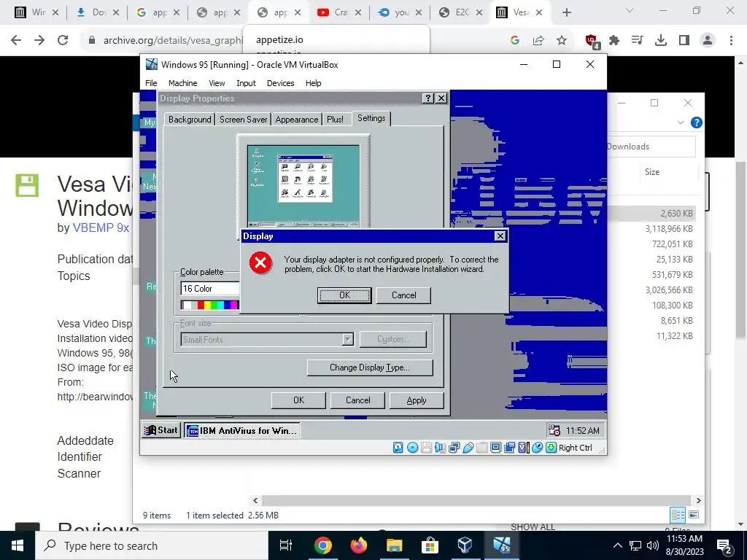Click the Chrome address bar URL
This screenshot has width=747, height=560.
point(173,41)
